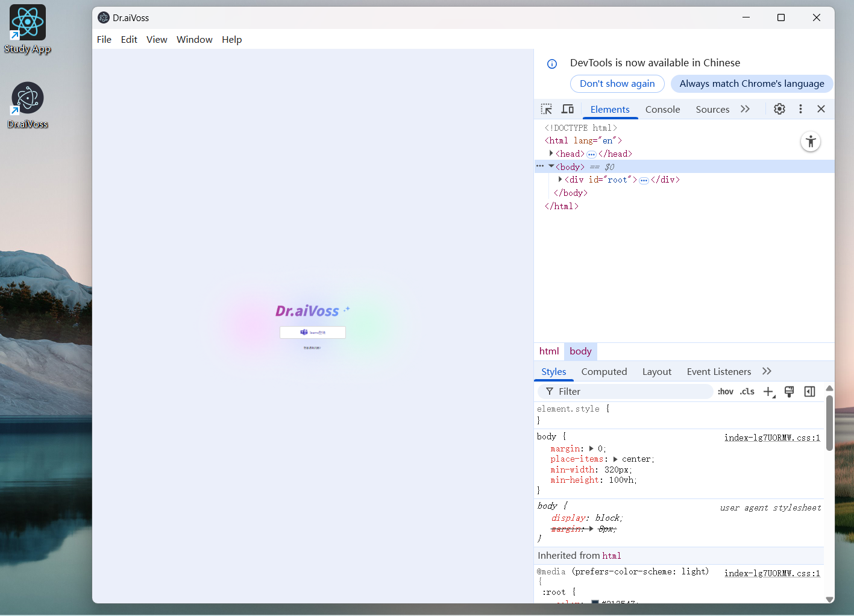Expand the div id root node
The image size is (854, 616).
pos(560,180)
